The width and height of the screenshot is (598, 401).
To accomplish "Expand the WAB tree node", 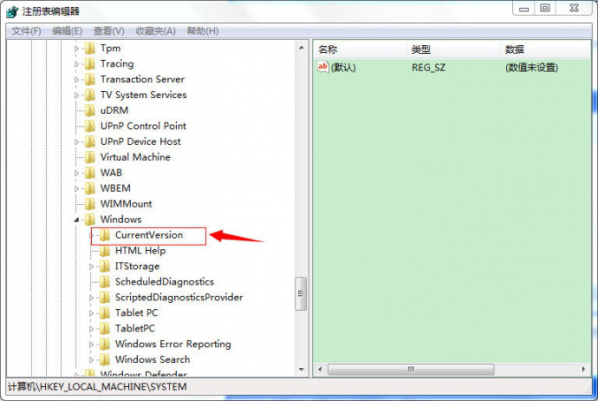I will click(x=76, y=173).
